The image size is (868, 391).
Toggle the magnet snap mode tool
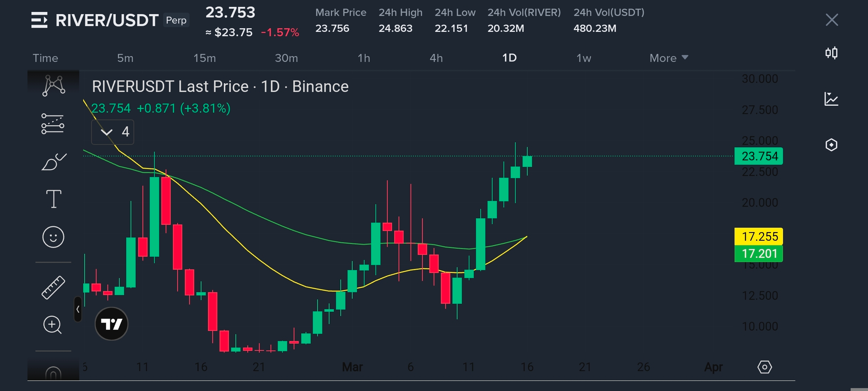53,373
